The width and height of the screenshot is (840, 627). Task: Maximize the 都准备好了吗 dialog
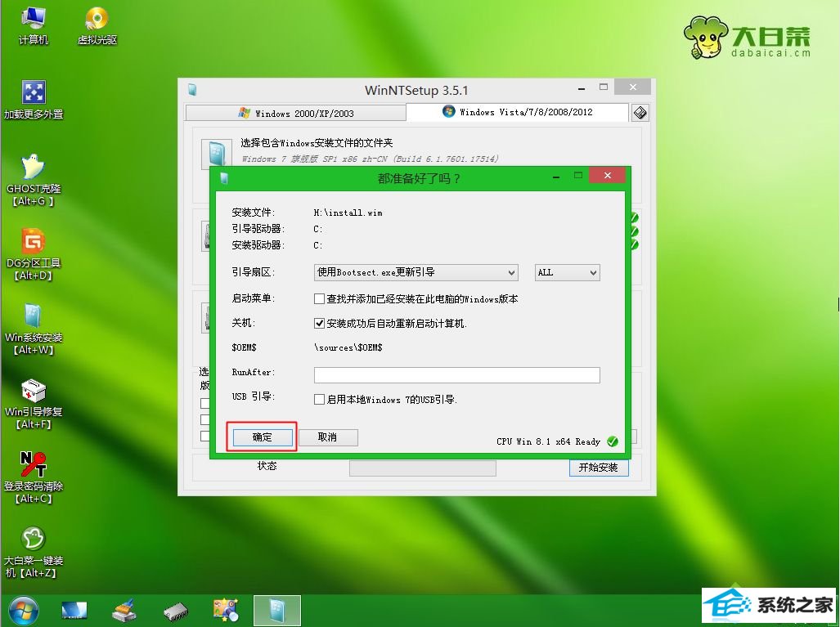tap(578, 176)
